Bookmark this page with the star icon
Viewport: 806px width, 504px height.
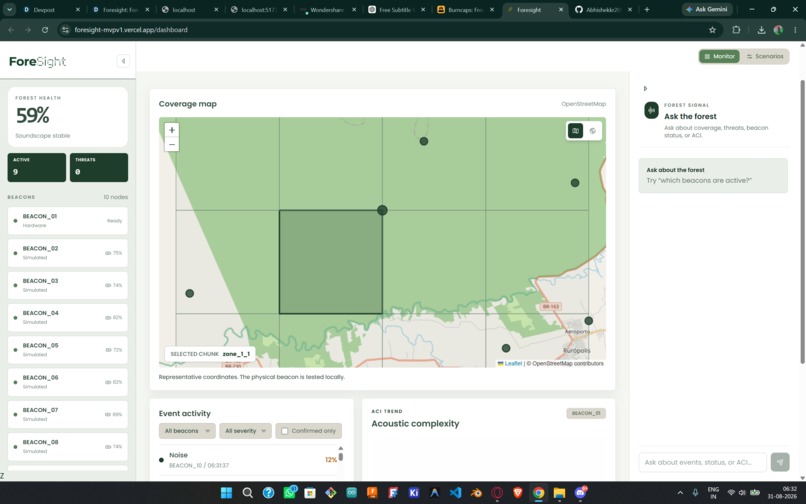(x=712, y=30)
